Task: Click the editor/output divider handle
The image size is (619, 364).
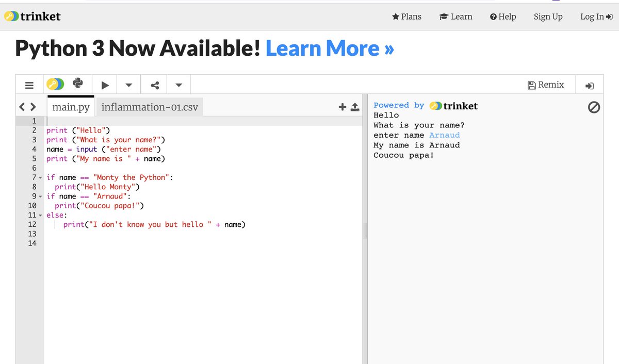Action: point(365,231)
